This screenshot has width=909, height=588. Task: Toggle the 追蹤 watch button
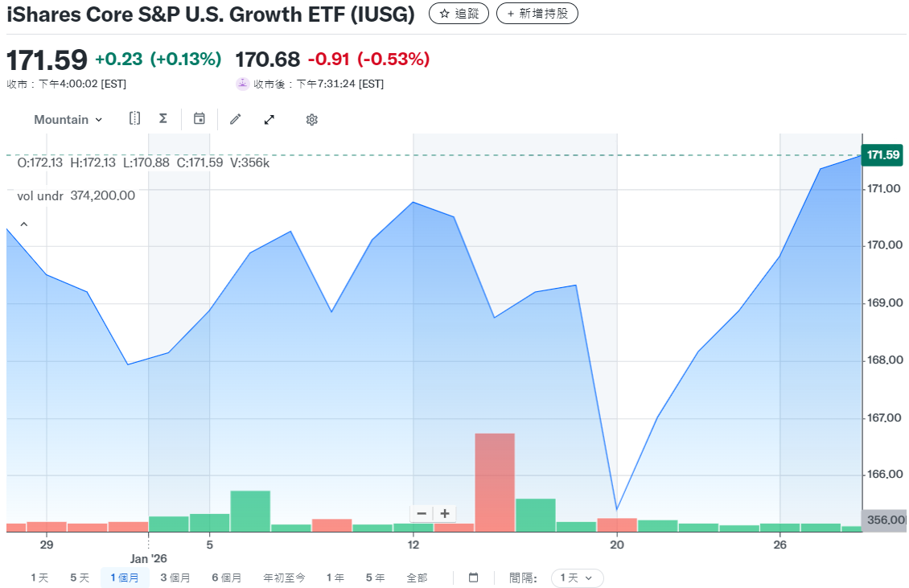(x=458, y=13)
